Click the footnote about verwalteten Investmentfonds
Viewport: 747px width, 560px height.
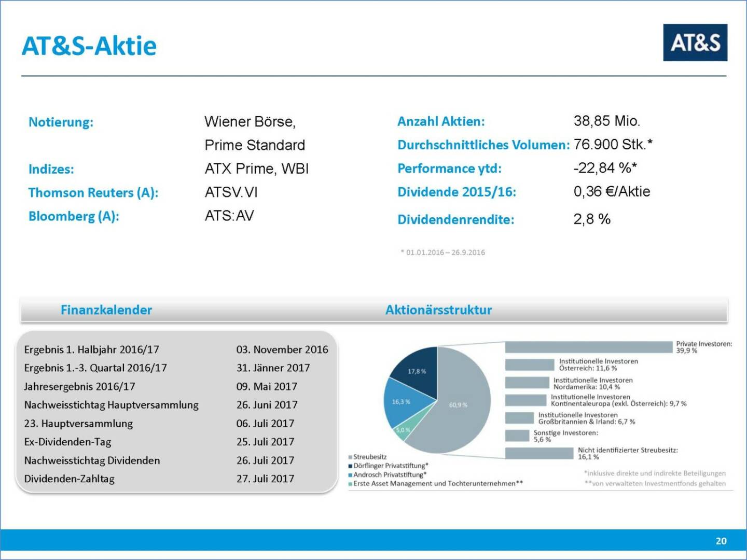point(655,484)
